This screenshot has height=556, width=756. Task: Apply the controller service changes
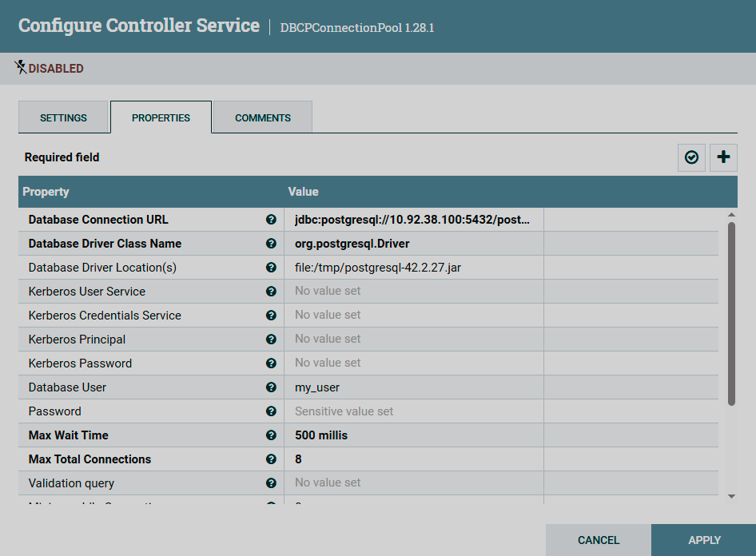[704, 540]
